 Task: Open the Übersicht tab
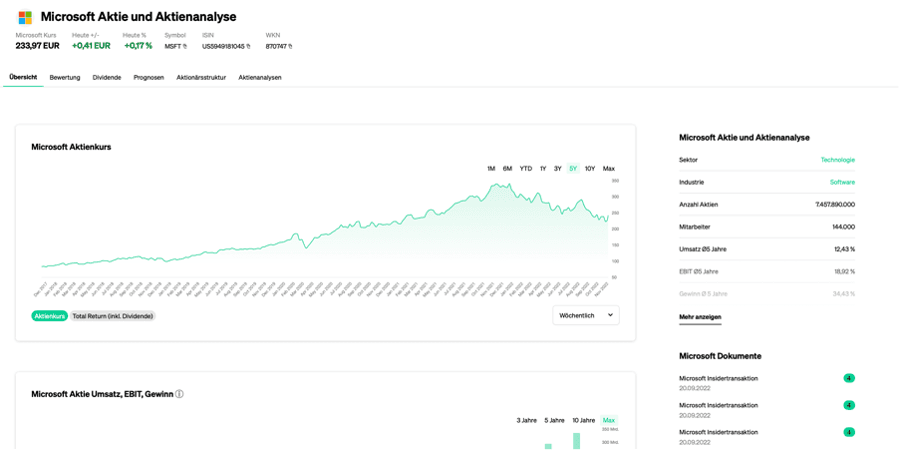click(x=24, y=77)
